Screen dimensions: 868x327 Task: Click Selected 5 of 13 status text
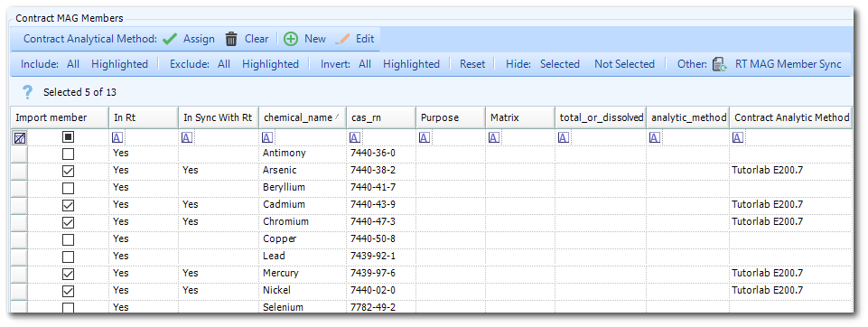point(79,92)
